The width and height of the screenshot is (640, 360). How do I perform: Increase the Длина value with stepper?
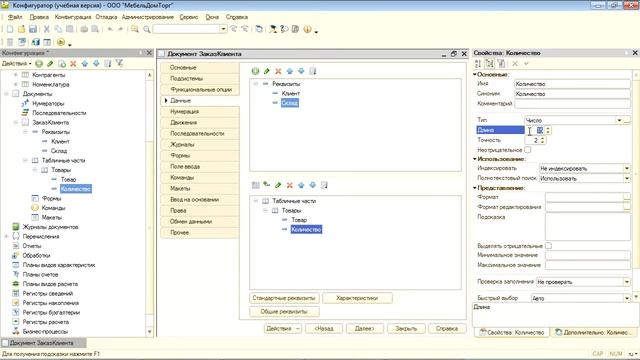[548, 128]
